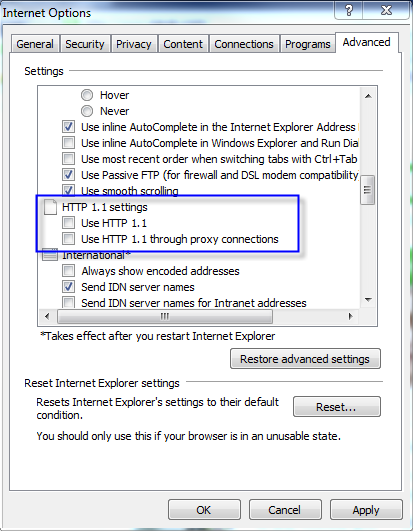This screenshot has width=413, height=531.
Task: Click the horizontal scrollbar right arrow
Action: click(351, 316)
